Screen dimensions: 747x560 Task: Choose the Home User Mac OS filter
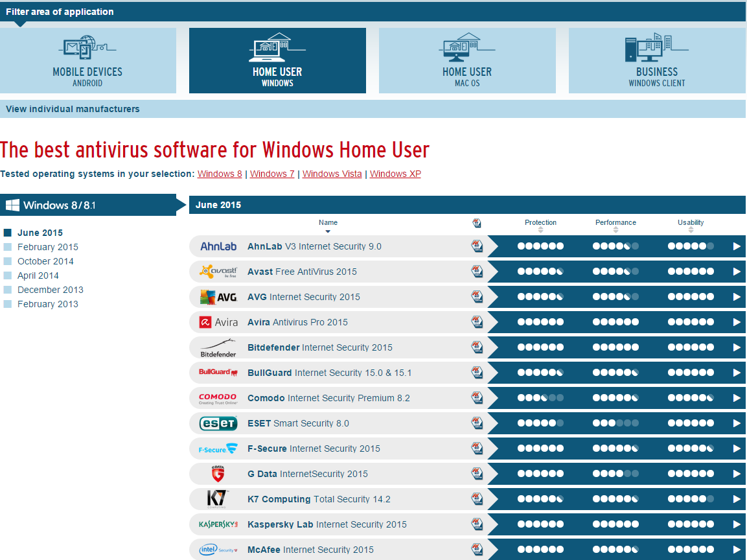pyautogui.click(x=467, y=60)
